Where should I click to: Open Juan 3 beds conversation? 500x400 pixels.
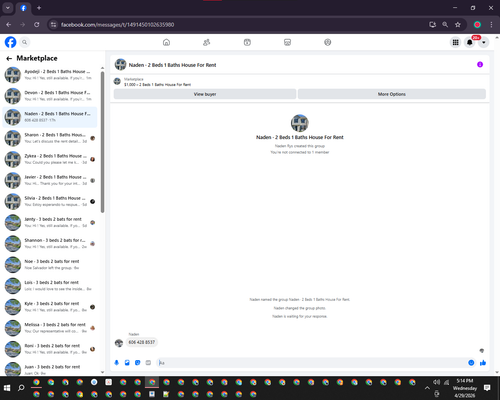click(x=50, y=369)
